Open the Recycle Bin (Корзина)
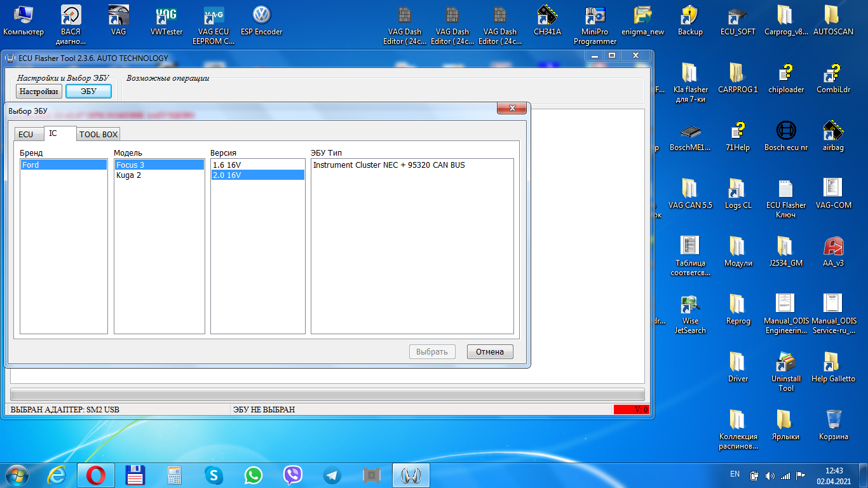This screenshot has width=868, height=488. 833,423
